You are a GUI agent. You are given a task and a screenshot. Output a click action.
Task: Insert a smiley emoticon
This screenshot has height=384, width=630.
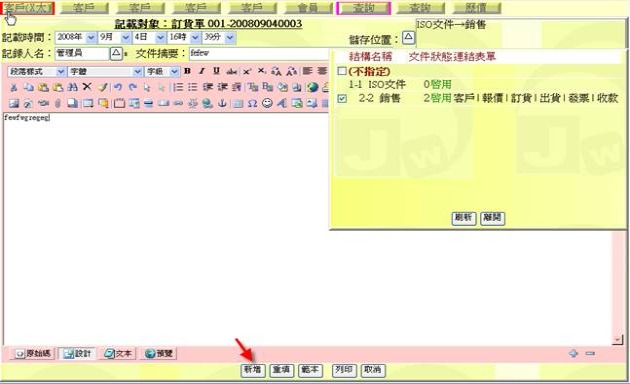(x=267, y=103)
